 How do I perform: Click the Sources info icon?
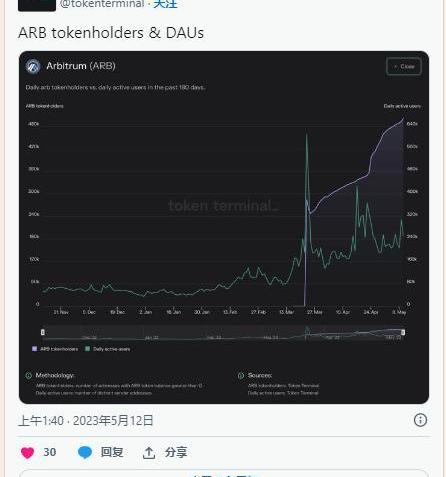point(241,376)
